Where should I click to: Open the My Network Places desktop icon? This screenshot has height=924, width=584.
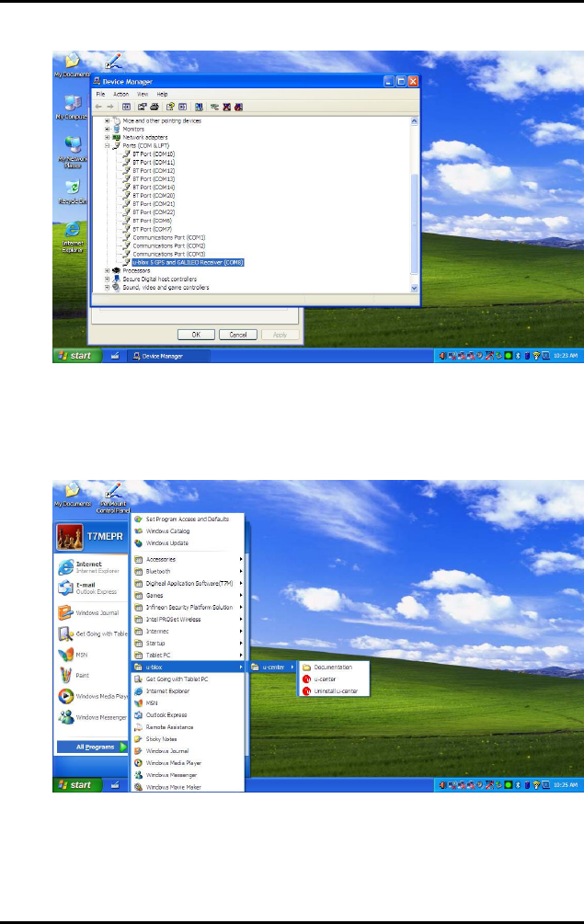[72, 152]
